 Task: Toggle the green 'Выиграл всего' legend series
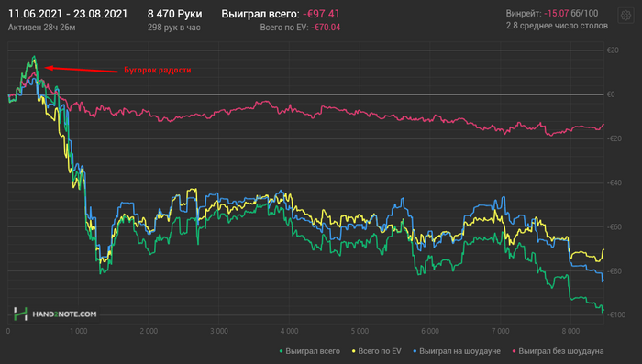(x=310, y=351)
